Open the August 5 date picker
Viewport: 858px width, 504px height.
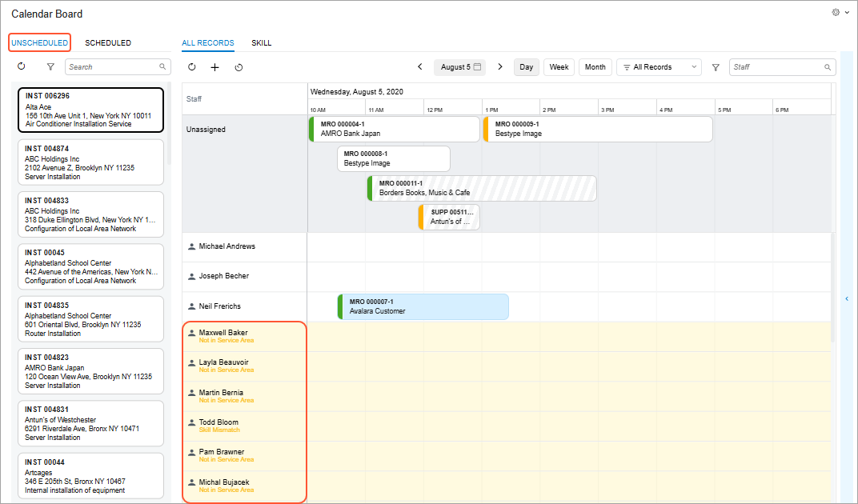461,67
